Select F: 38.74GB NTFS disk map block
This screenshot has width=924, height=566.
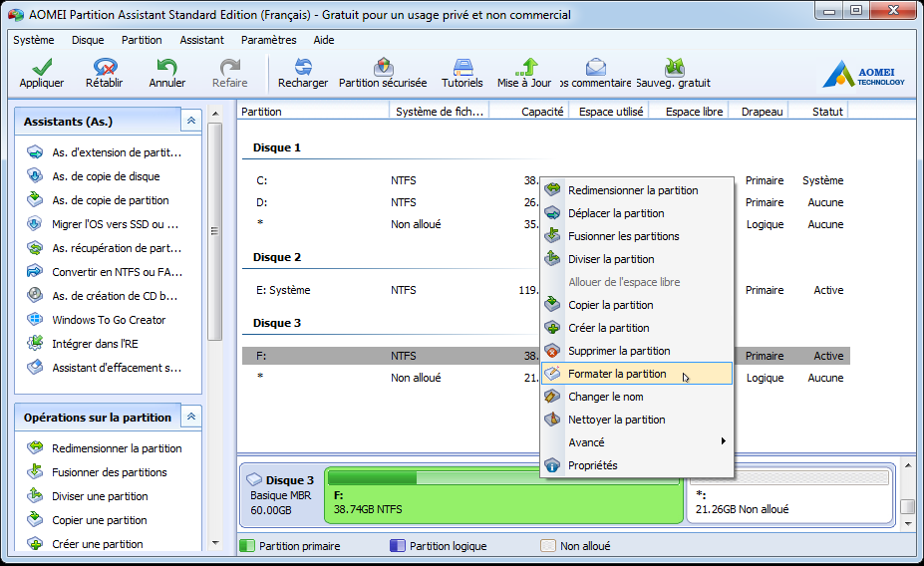tap(503, 495)
